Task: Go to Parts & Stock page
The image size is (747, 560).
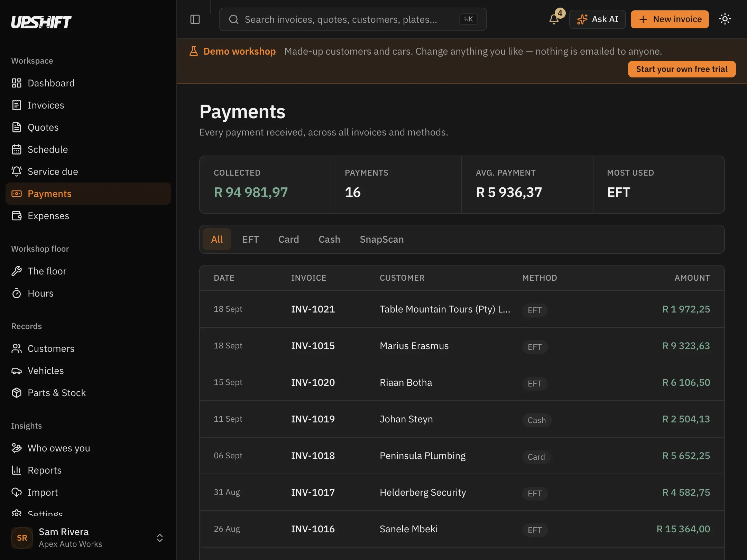Action: pos(88,393)
